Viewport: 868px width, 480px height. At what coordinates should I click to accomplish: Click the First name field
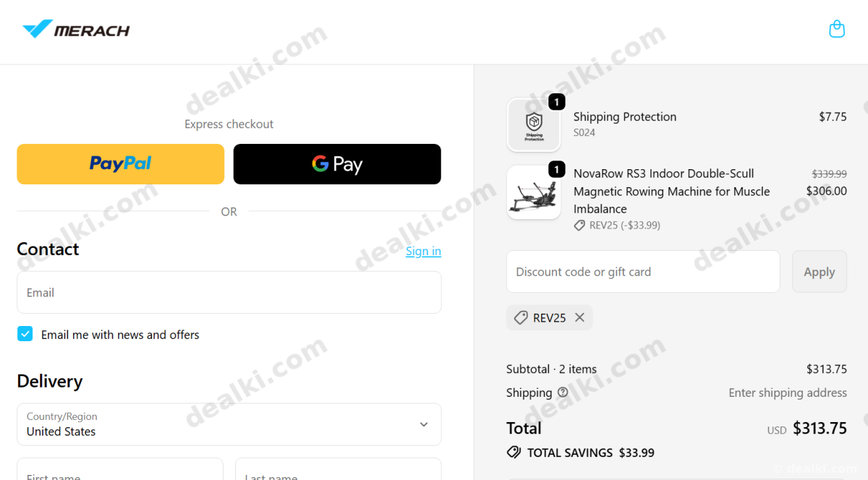(x=120, y=469)
